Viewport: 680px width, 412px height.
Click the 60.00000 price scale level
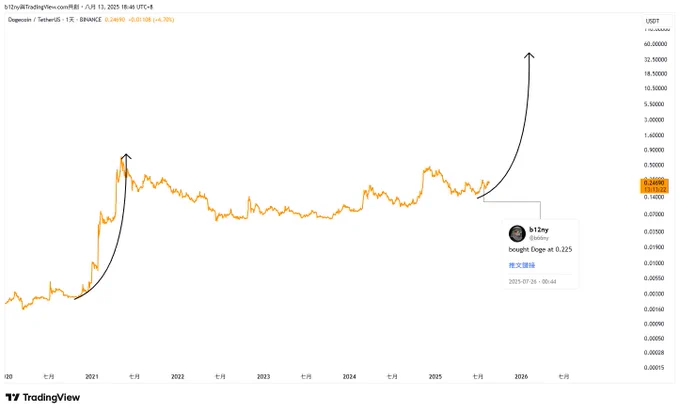click(x=655, y=44)
